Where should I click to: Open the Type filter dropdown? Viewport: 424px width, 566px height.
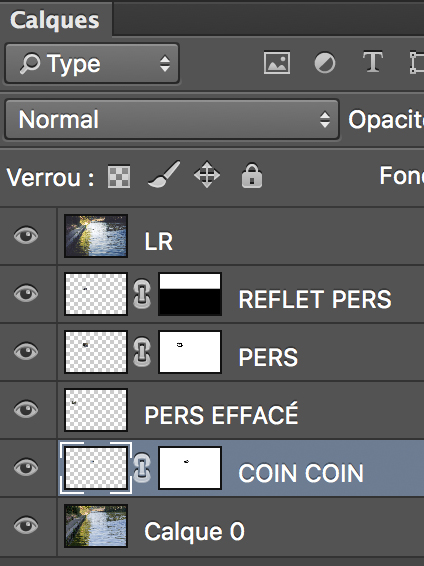click(92, 64)
